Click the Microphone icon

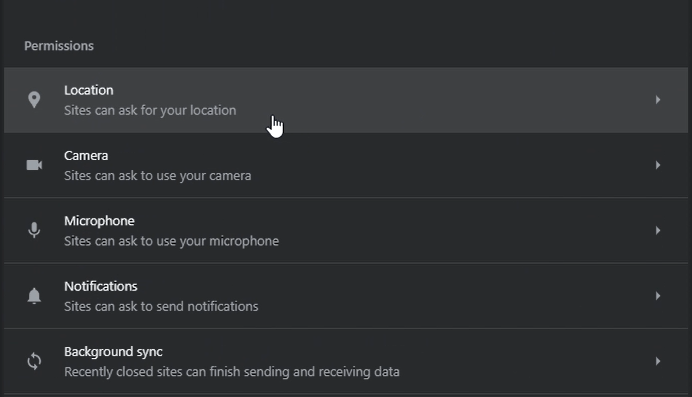point(34,230)
